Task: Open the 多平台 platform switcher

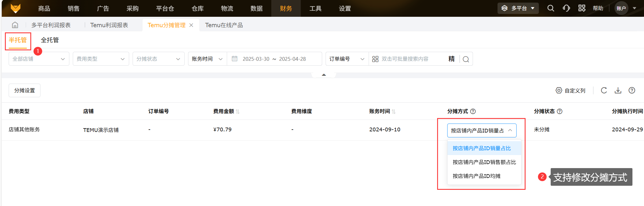Action: pyautogui.click(x=518, y=8)
